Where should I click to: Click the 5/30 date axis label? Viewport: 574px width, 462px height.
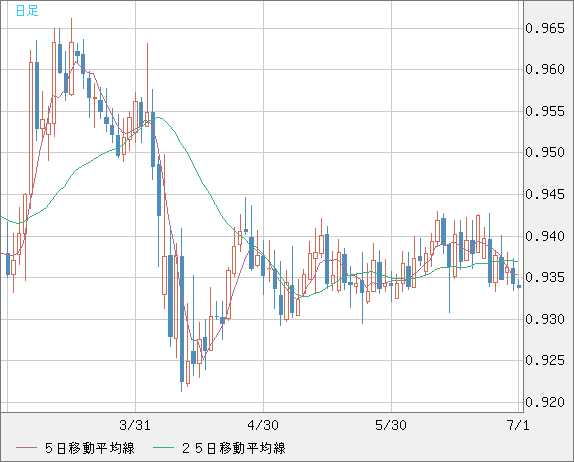coord(391,425)
